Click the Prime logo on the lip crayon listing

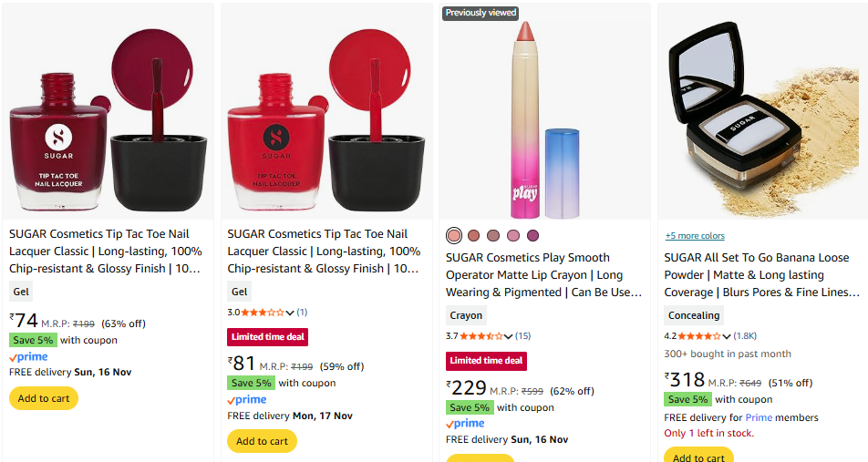[465, 424]
